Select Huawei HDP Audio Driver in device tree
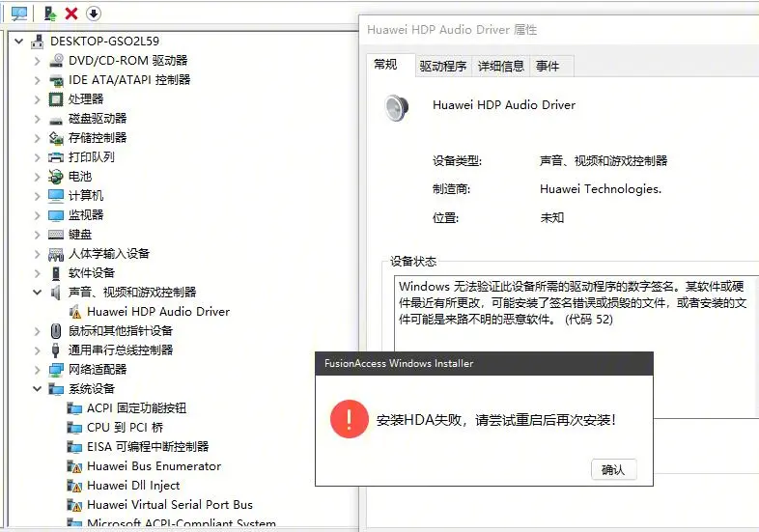The image size is (759, 532). tap(157, 311)
